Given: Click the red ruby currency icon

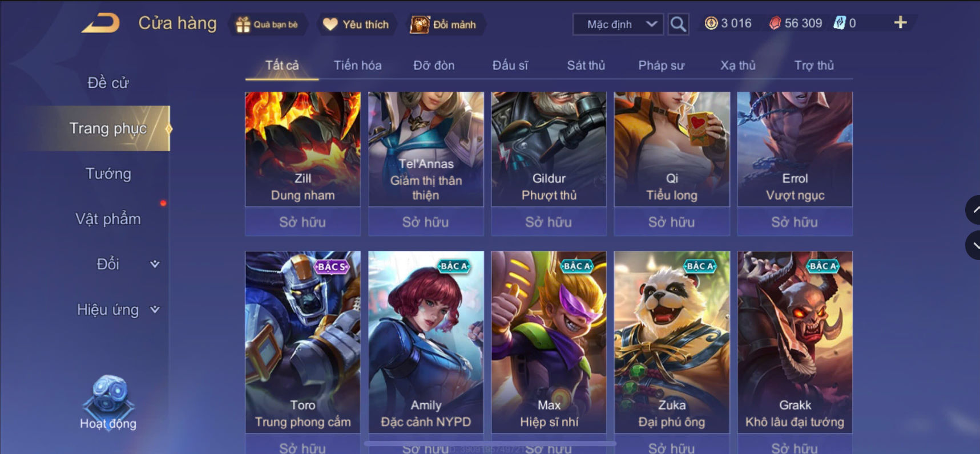Looking at the screenshot, I should click(x=775, y=23).
